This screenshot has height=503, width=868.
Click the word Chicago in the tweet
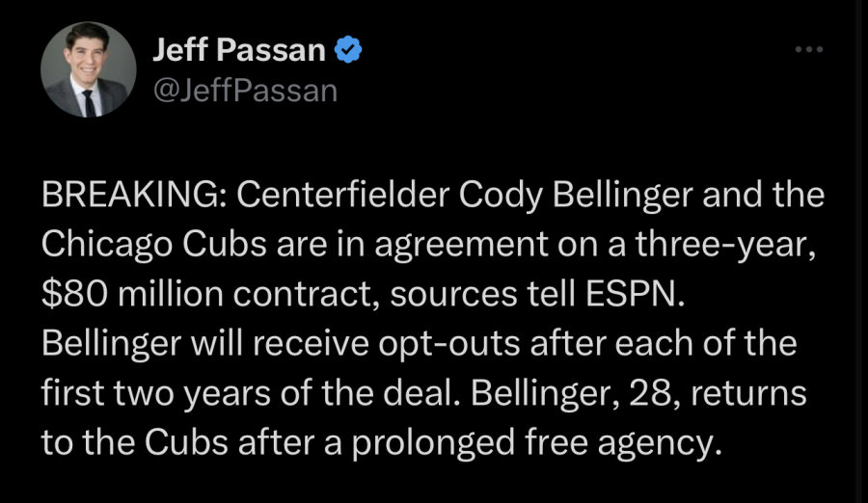[107, 245]
